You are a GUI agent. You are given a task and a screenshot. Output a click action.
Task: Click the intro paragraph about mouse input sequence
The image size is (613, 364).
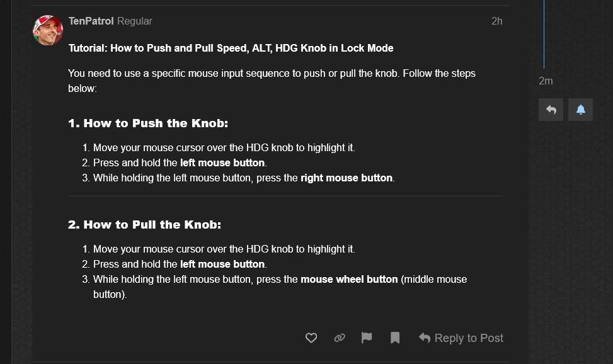[x=272, y=81]
